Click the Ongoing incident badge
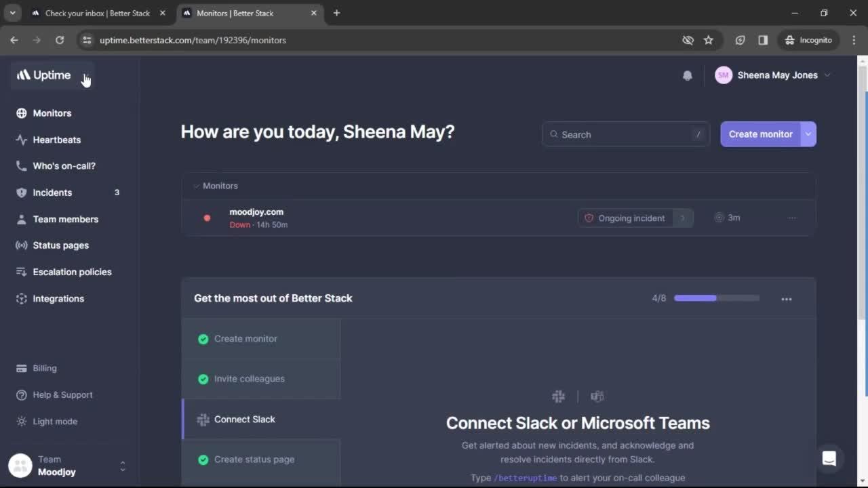 point(626,218)
